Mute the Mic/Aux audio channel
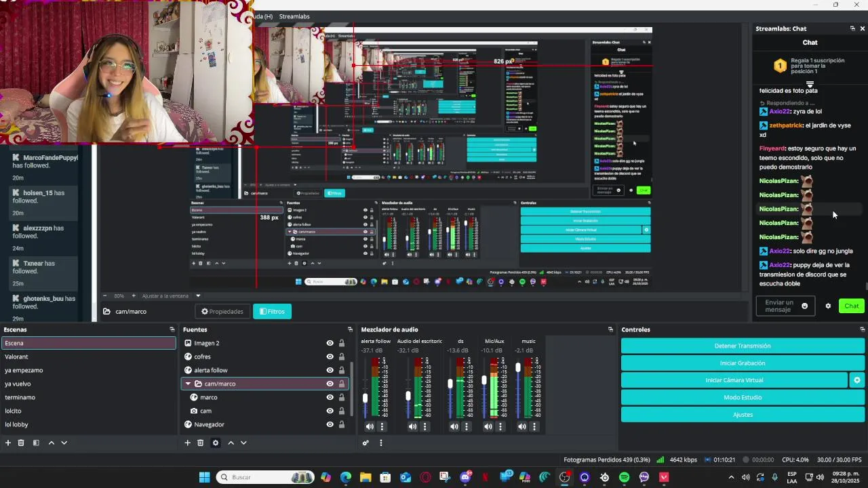The width and height of the screenshot is (868, 488). tap(488, 426)
